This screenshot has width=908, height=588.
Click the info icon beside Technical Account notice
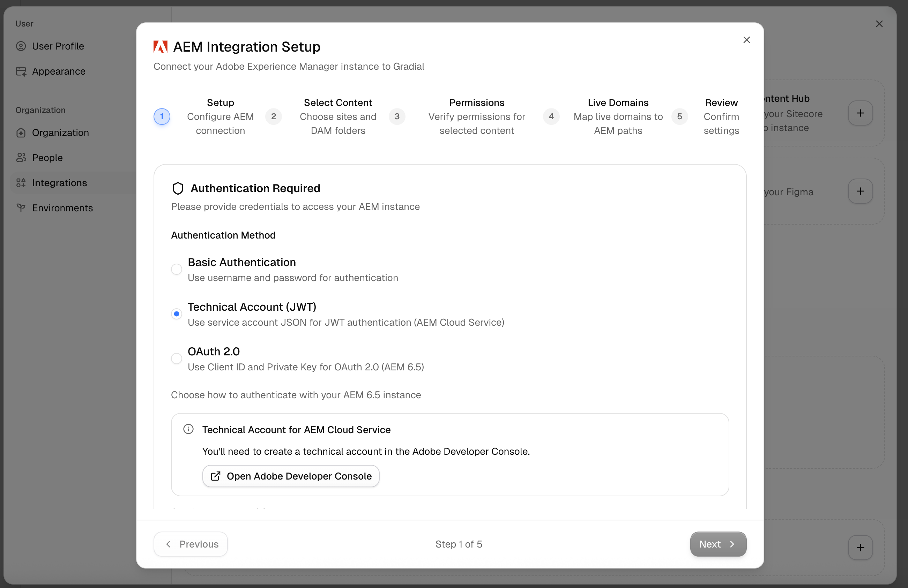(x=188, y=429)
